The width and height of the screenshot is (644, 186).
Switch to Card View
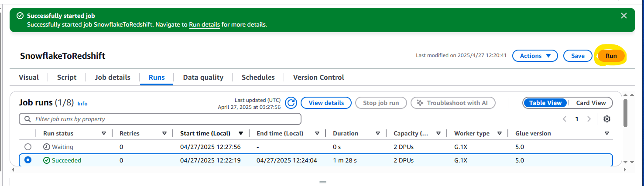click(x=591, y=103)
